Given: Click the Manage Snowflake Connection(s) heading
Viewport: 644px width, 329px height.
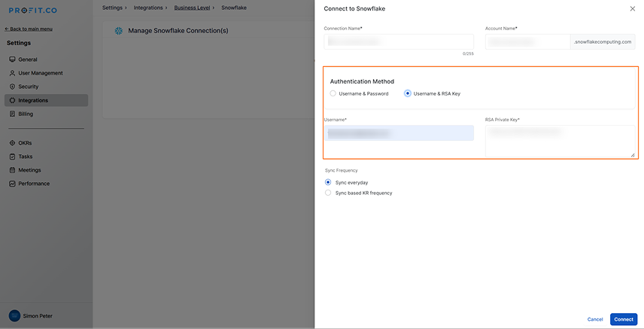Looking at the screenshot, I should tap(178, 30).
